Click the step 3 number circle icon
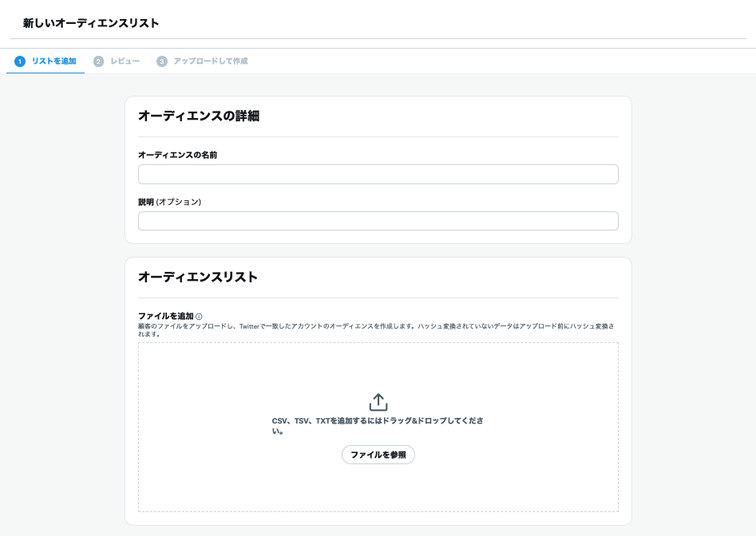 pos(162,61)
